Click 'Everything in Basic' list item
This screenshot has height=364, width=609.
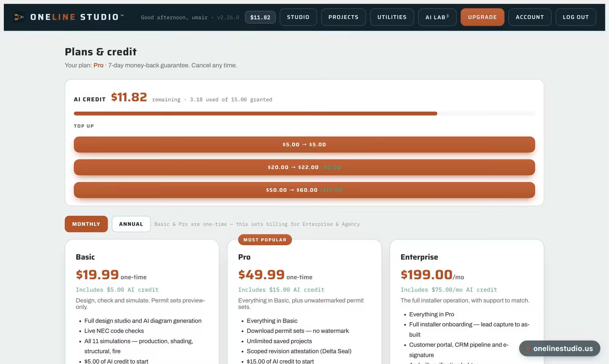tap(272, 321)
